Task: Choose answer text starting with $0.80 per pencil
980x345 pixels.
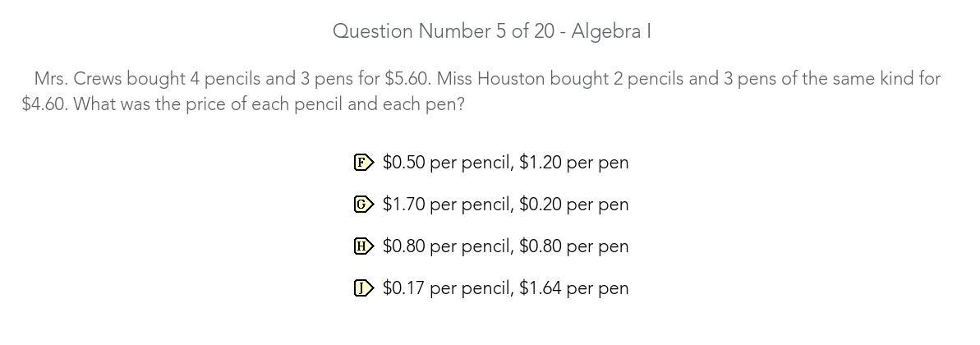Action: pyautogui.click(x=506, y=246)
